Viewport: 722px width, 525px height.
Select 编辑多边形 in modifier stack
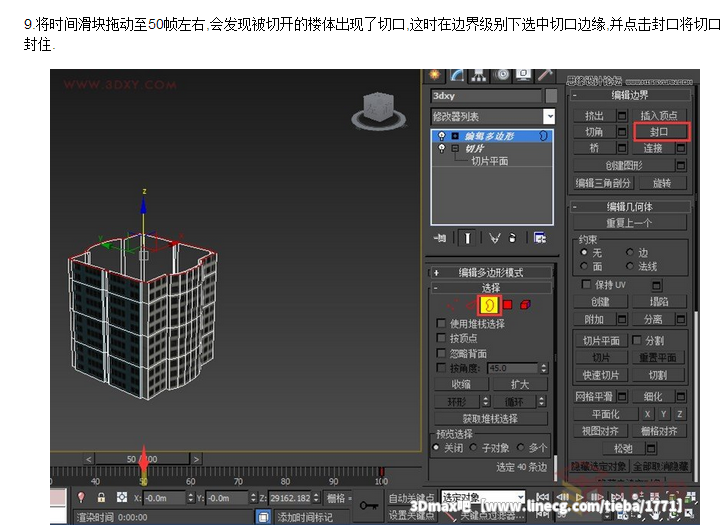(x=489, y=136)
